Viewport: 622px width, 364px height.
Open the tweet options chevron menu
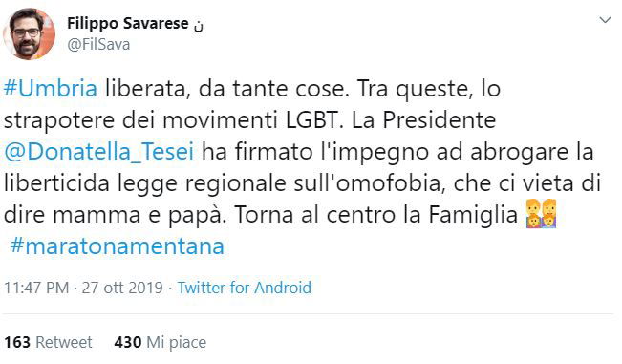(605, 20)
